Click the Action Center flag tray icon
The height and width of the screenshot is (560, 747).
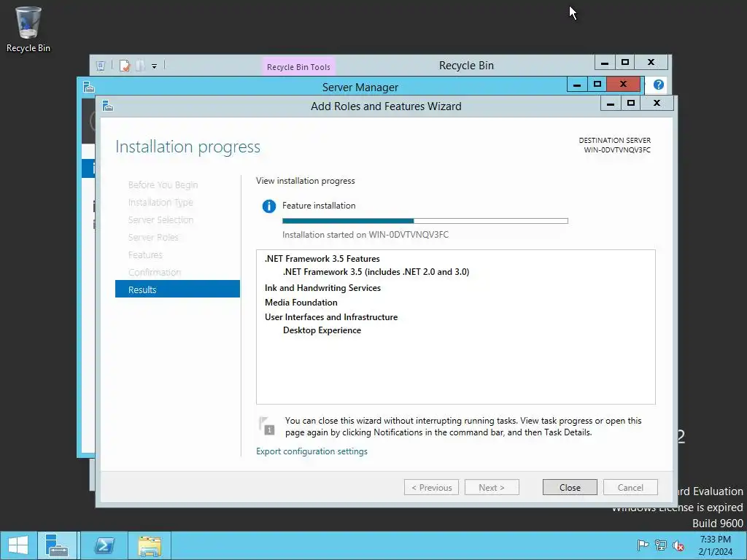[x=643, y=545]
